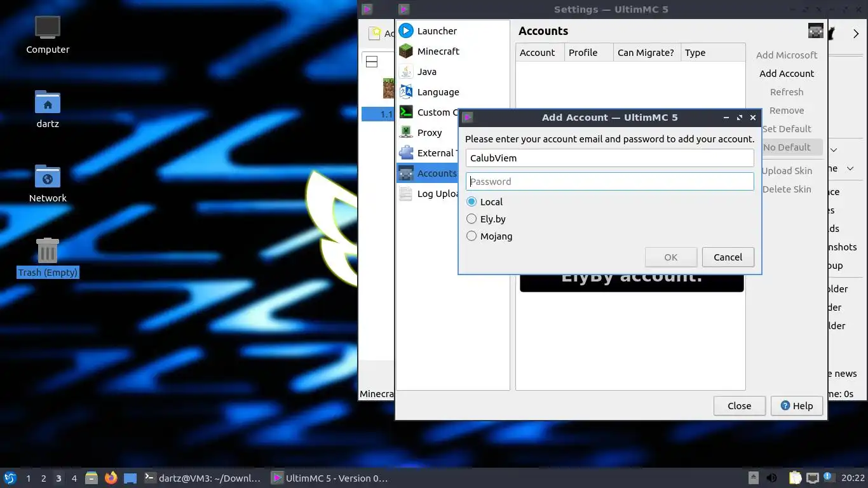Open the Language settings page
The width and height of the screenshot is (868, 488).
pyautogui.click(x=452, y=91)
